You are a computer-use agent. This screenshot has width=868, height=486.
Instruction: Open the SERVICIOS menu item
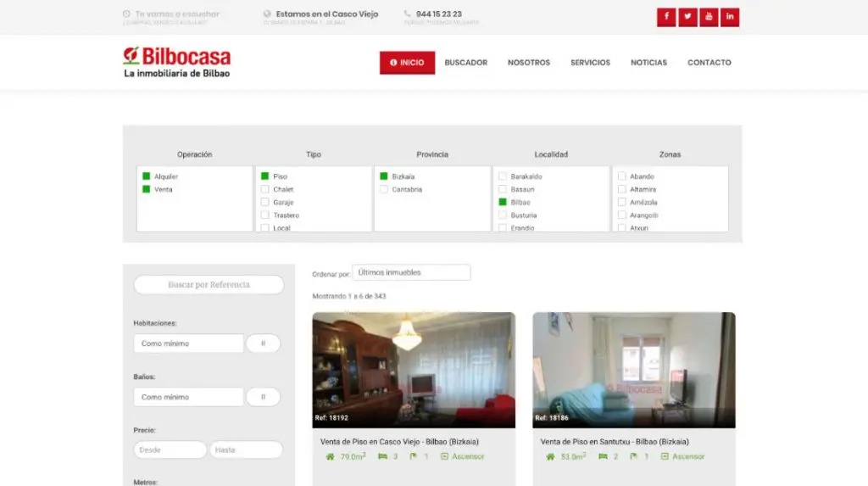(x=590, y=63)
